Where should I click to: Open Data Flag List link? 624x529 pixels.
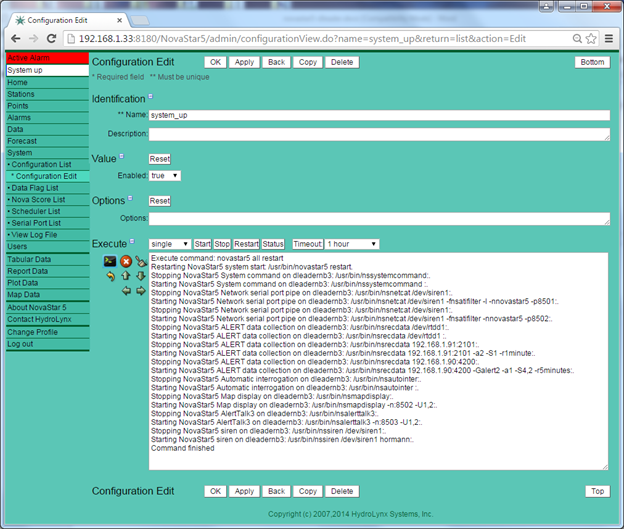coord(47,188)
